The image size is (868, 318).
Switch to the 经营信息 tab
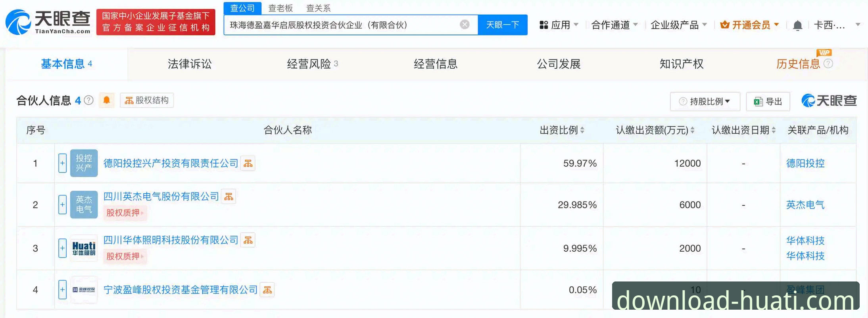(436, 64)
